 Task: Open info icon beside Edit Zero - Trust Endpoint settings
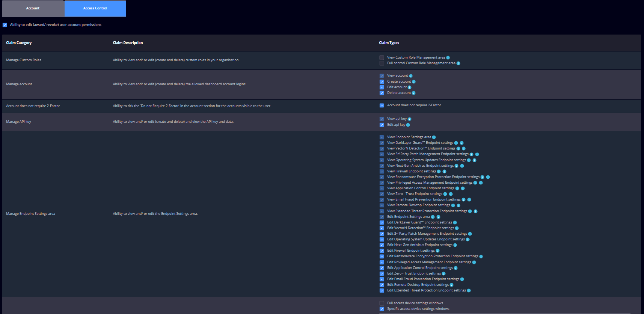pyautogui.click(x=443, y=274)
